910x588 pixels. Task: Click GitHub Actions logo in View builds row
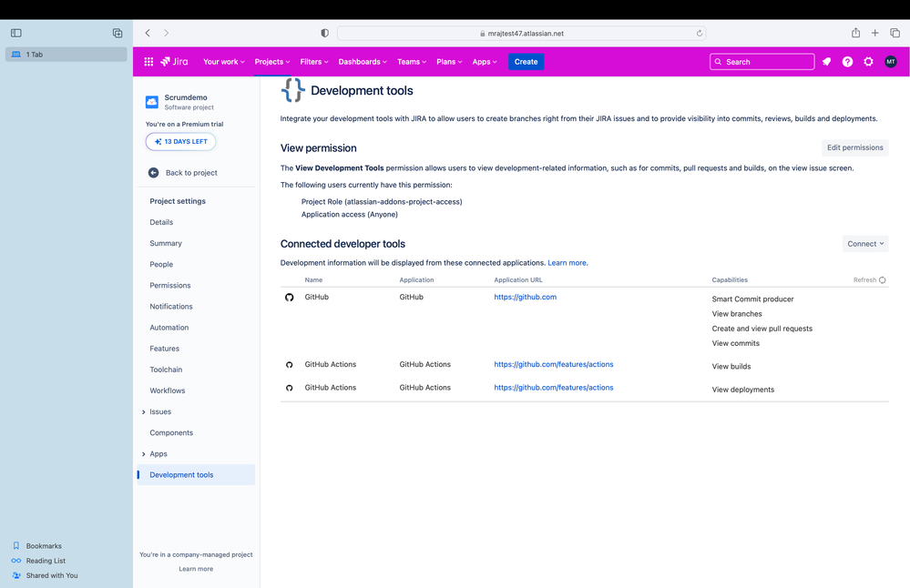coord(289,365)
